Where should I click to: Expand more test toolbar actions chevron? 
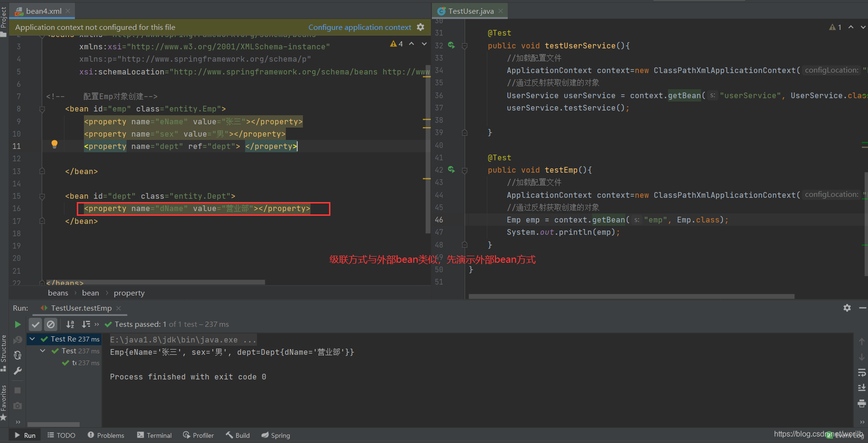click(x=97, y=324)
